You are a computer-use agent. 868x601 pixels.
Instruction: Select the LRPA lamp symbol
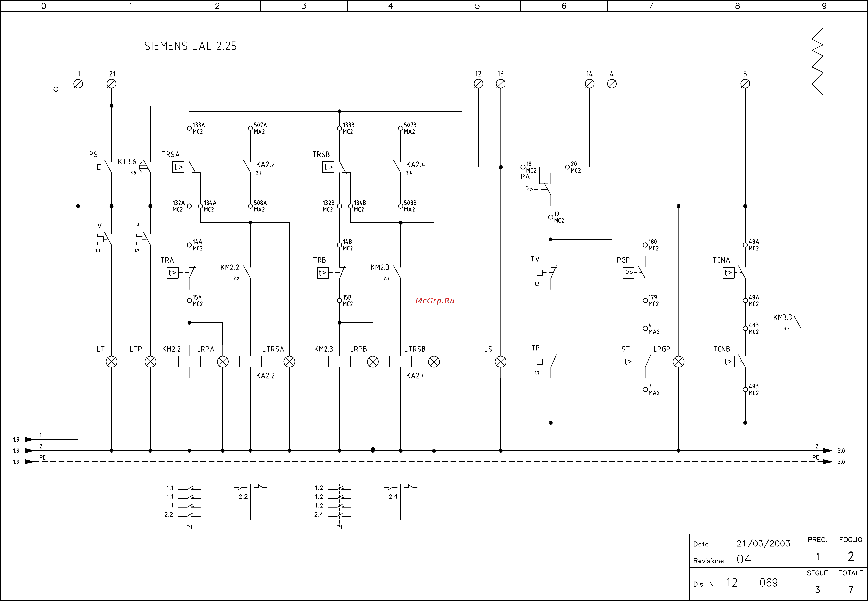[223, 362]
